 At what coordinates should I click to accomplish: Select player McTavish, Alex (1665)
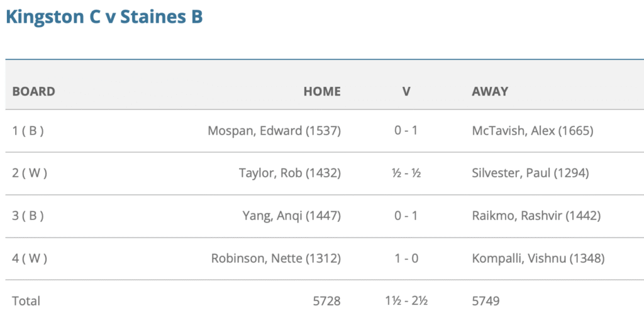click(x=533, y=131)
